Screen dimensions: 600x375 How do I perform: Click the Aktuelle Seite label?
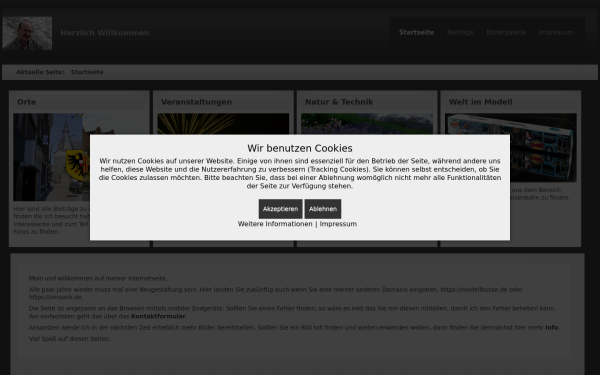(x=40, y=72)
